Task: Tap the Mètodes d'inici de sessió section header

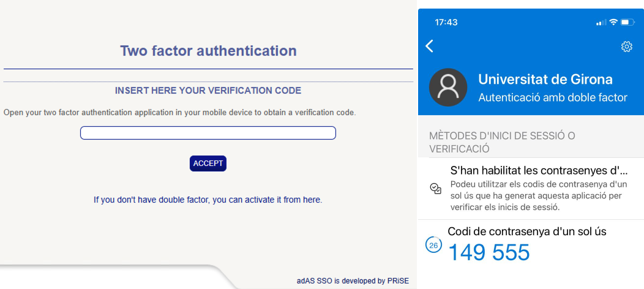Action: pos(502,141)
